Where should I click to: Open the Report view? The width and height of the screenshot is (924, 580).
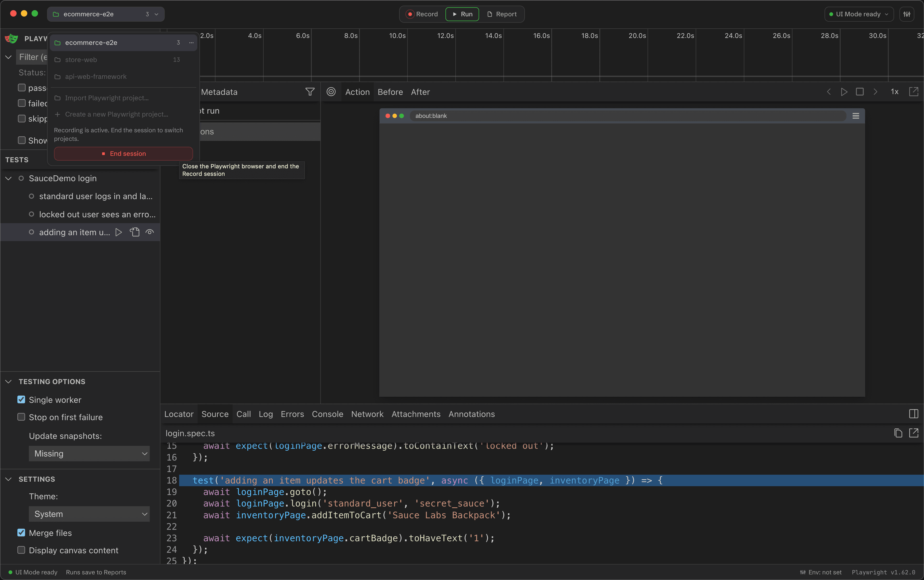(x=502, y=14)
